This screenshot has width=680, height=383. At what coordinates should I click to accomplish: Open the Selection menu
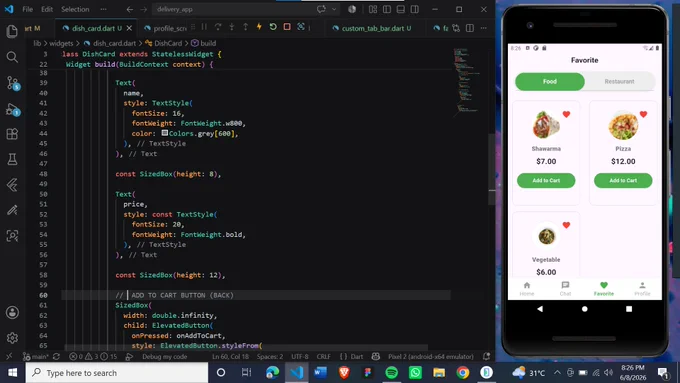(75, 9)
